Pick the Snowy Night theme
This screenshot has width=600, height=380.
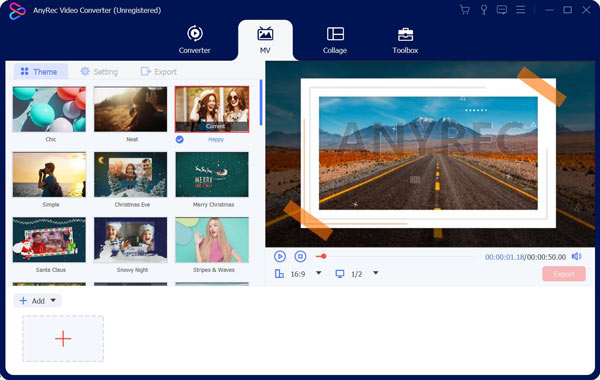coord(130,240)
